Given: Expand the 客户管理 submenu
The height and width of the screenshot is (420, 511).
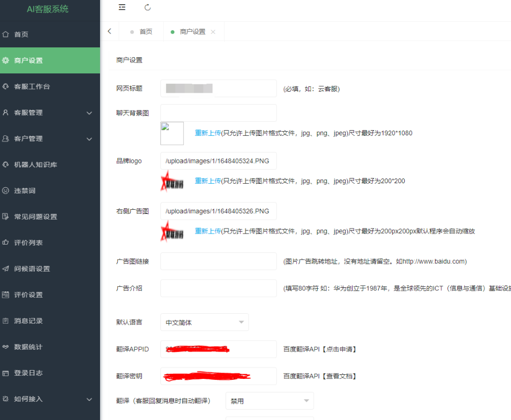Looking at the screenshot, I should [x=50, y=138].
